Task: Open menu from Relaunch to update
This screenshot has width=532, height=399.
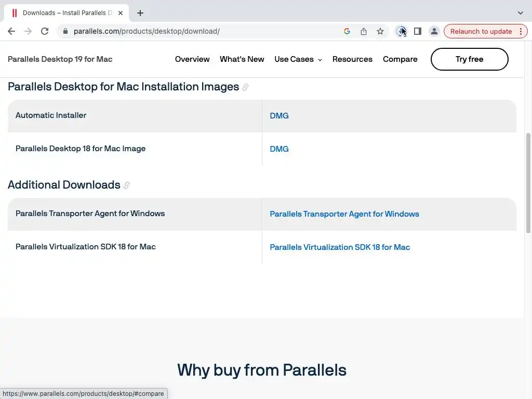Action: coord(521,31)
